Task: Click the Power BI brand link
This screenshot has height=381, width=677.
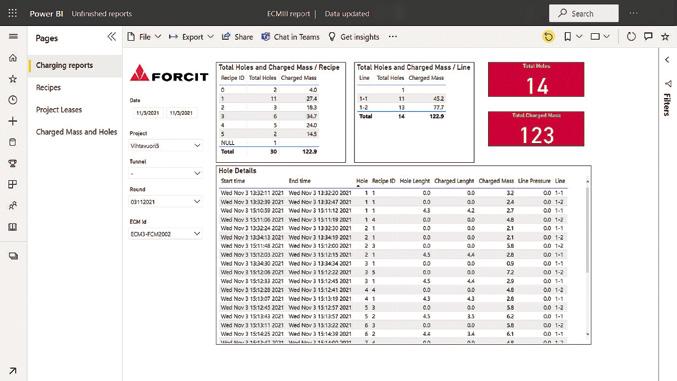Action: [46, 13]
